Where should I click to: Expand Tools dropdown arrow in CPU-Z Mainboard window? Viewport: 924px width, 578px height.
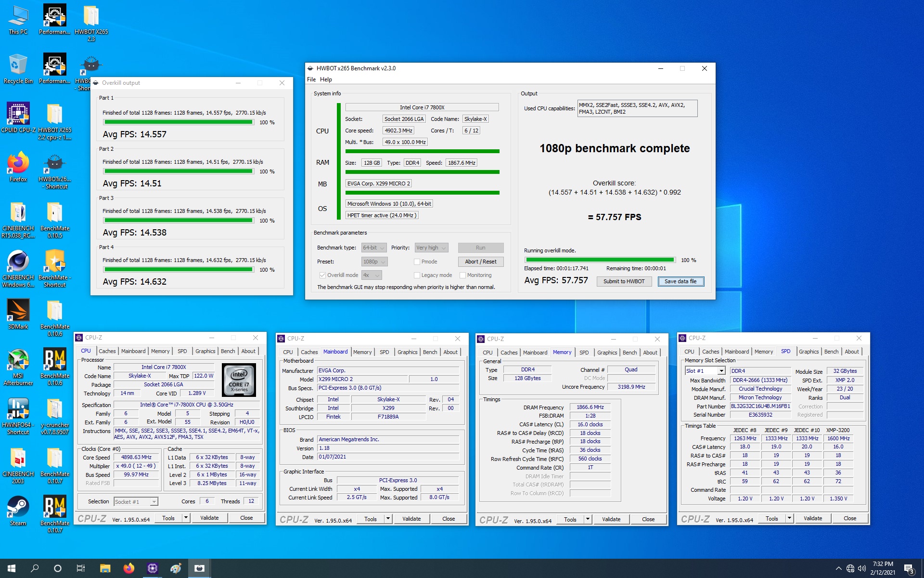point(388,519)
